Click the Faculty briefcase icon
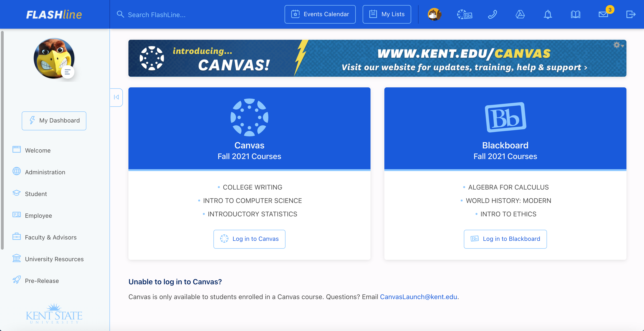644x331 pixels. pos(16,236)
